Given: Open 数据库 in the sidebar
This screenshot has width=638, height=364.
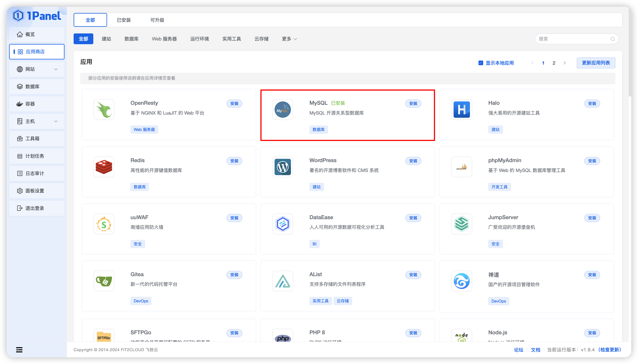Looking at the screenshot, I should [37, 87].
